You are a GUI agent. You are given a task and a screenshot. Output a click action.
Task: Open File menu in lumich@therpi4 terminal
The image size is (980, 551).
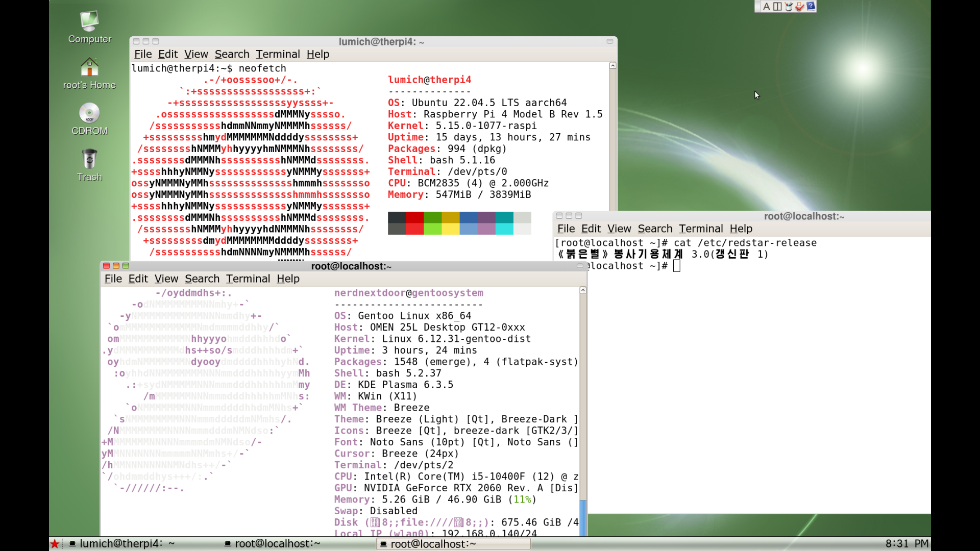coord(143,54)
